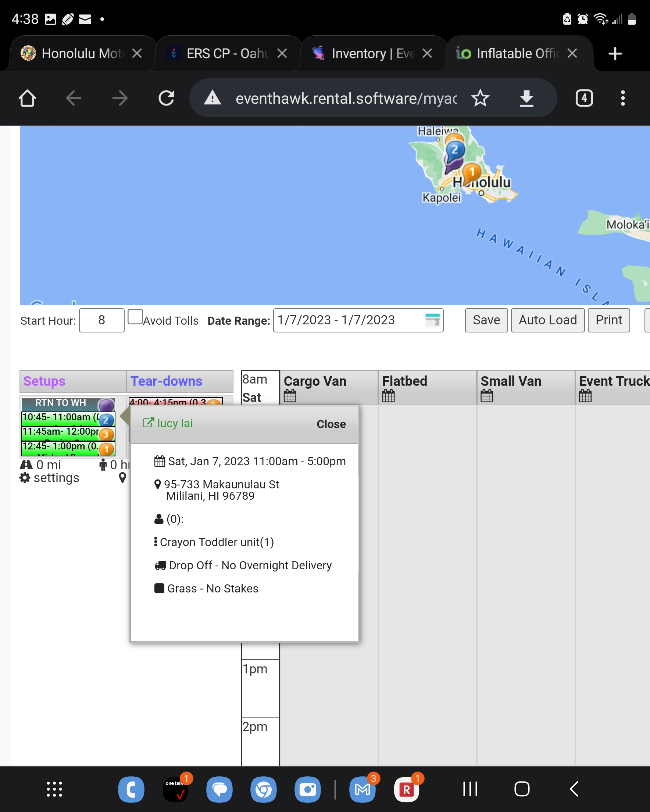Click the blue map marker numbered 2

[454, 150]
